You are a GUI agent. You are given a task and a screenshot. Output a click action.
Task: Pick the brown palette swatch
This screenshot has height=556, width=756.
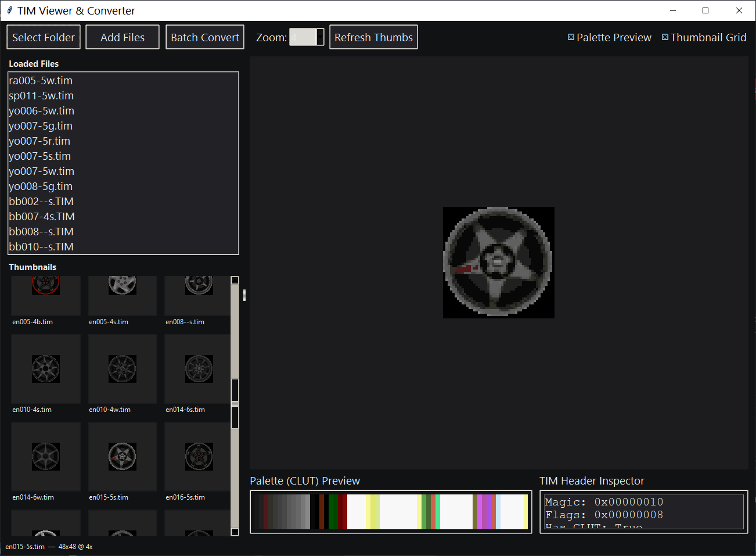[322, 512]
